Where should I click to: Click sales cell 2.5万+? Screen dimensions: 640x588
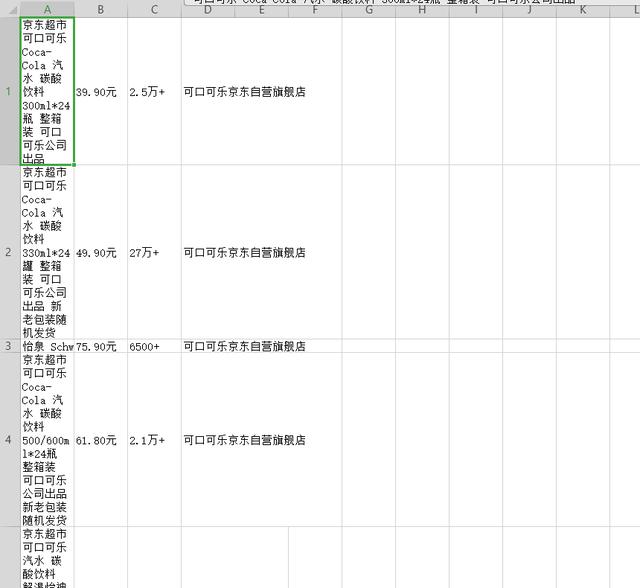[x=154, y=91]
